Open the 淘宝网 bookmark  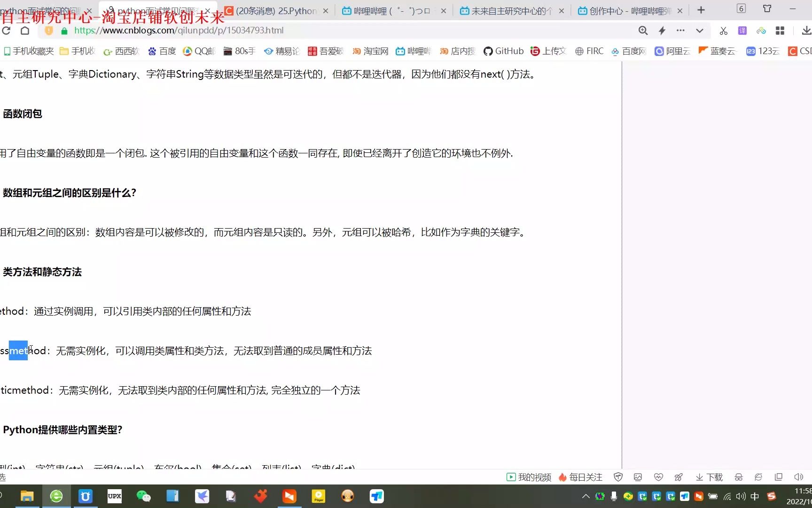point(370,51)
